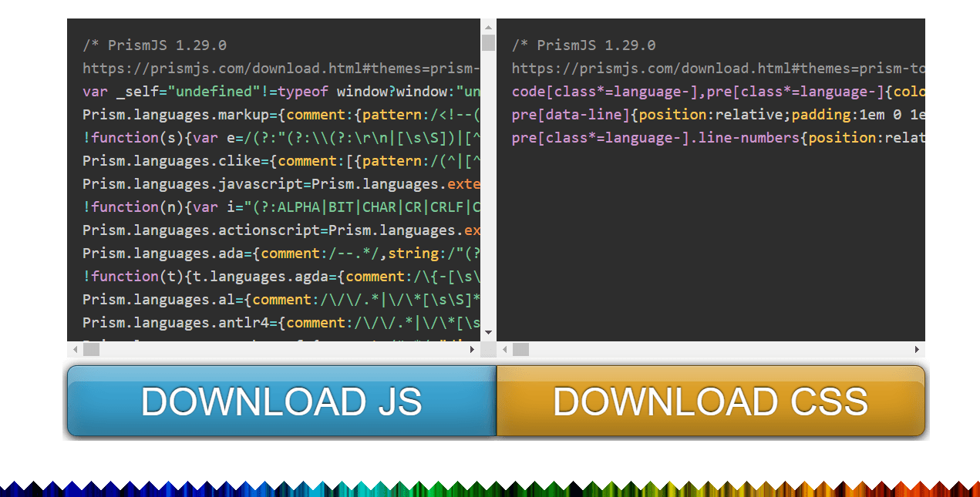Click the 'code[class*=language-]' CSS line
Image resolution: width=980 pixels, height=497 pixels.
719,92
